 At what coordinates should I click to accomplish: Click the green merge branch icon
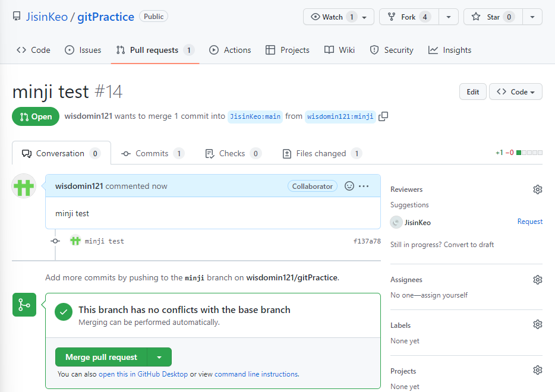click(x=24, y=305)
